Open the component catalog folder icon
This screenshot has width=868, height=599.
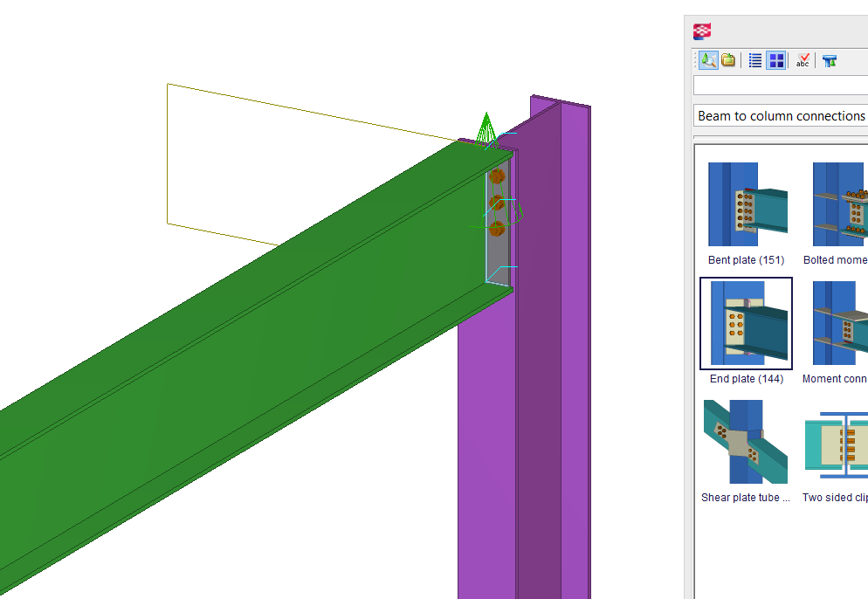(728, 59)
